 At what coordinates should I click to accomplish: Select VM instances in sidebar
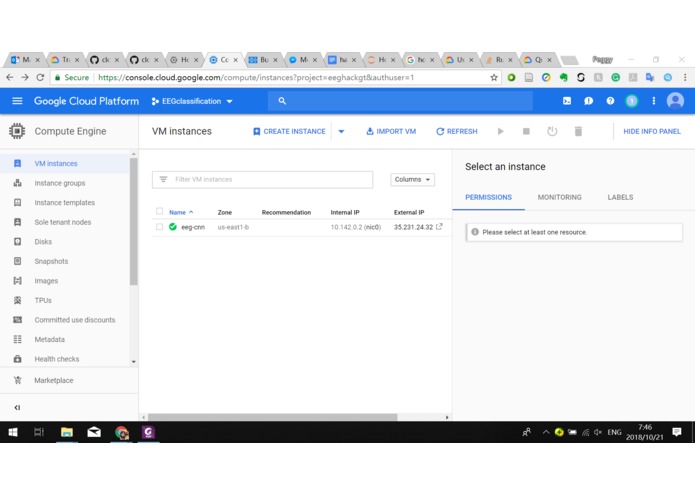click(x=65, y=163)
